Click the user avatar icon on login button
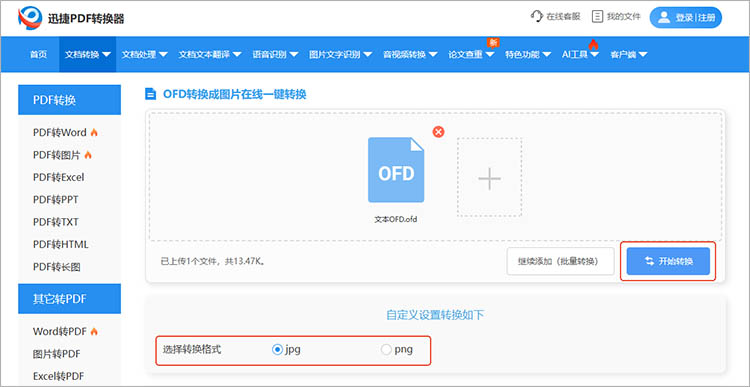The image size is (750, 387). pyautogui.click(x=663, y=18)
